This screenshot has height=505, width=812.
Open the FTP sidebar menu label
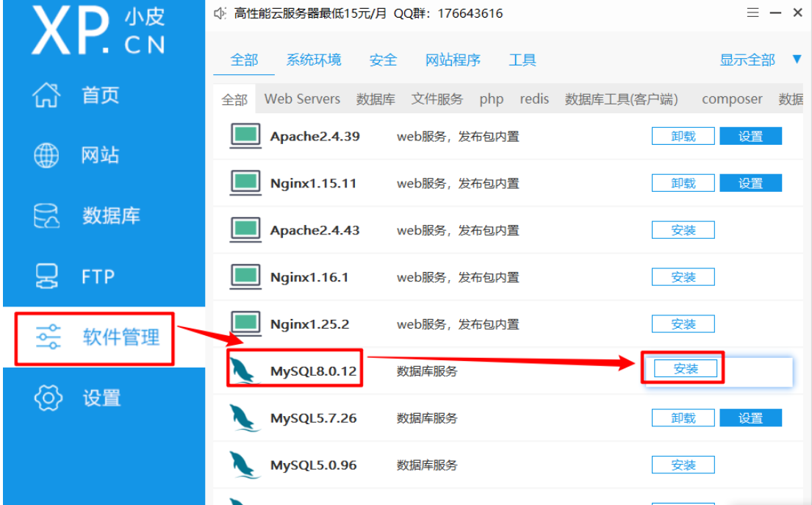[98, 276]
